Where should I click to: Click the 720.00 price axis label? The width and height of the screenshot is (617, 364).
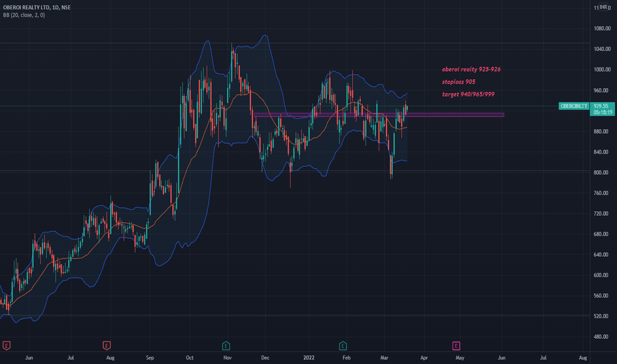(x=601, y=214)
